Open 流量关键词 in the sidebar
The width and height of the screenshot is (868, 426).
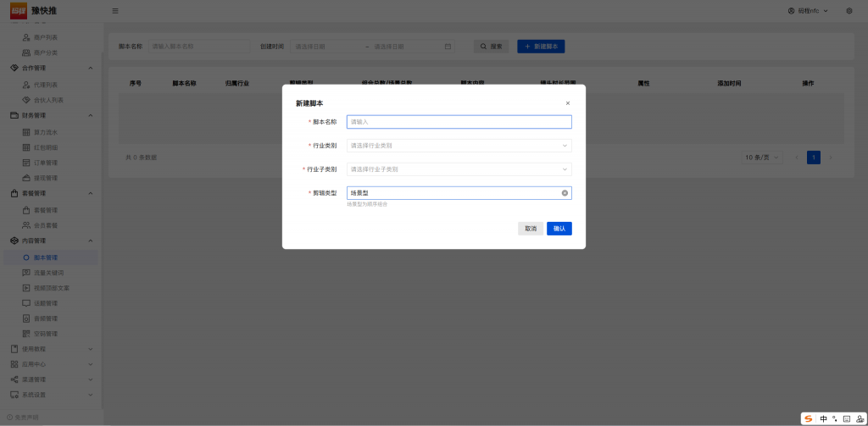tap(48, 273)
